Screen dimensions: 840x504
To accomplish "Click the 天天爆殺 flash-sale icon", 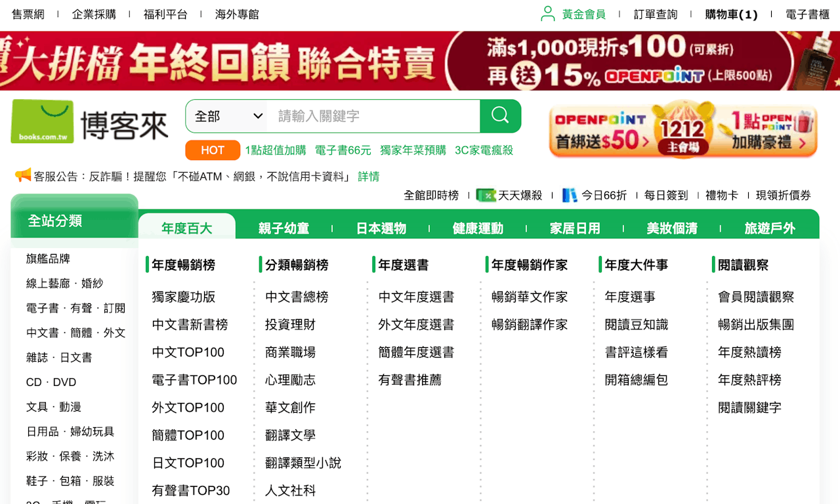I will (486, 195).
